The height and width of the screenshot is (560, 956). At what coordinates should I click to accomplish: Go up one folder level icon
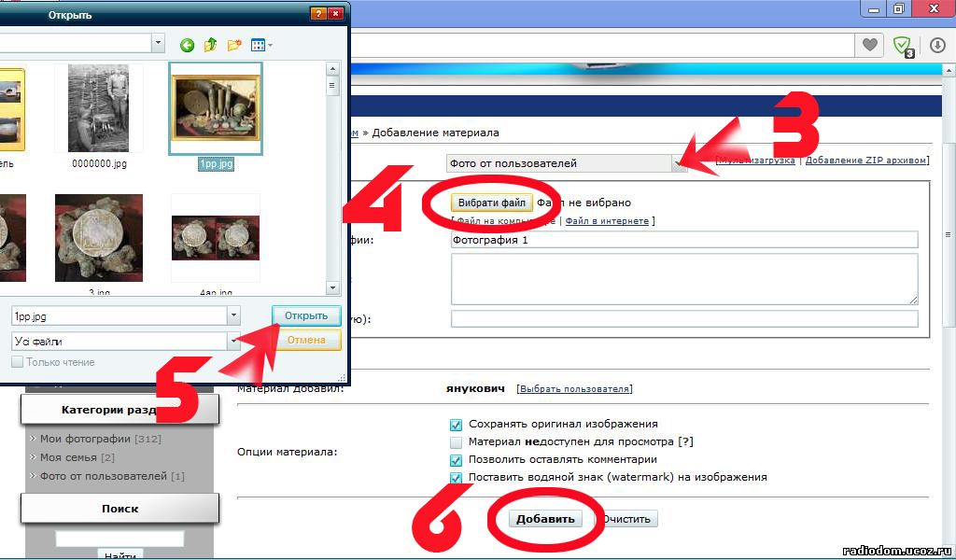click(210, 45)
